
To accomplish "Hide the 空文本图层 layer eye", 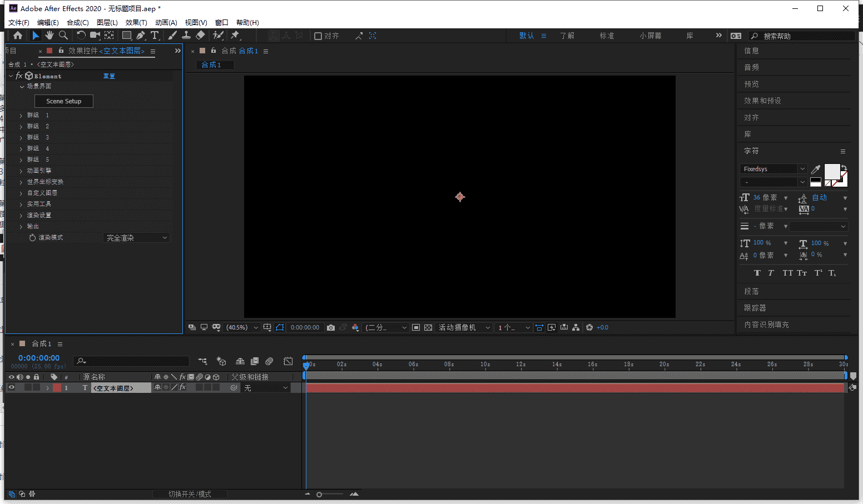I will [x=11, y=388].
